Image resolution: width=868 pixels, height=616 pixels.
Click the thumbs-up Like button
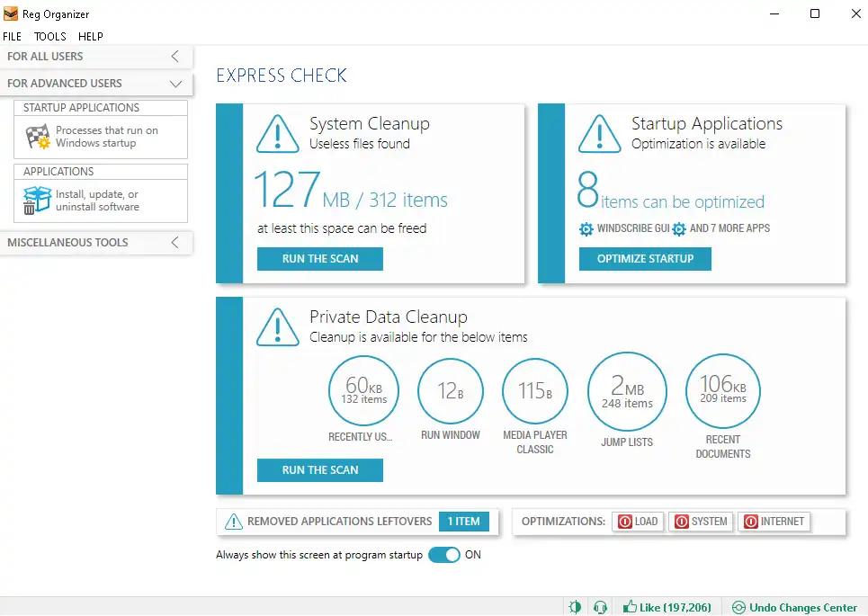click(667, 607)
